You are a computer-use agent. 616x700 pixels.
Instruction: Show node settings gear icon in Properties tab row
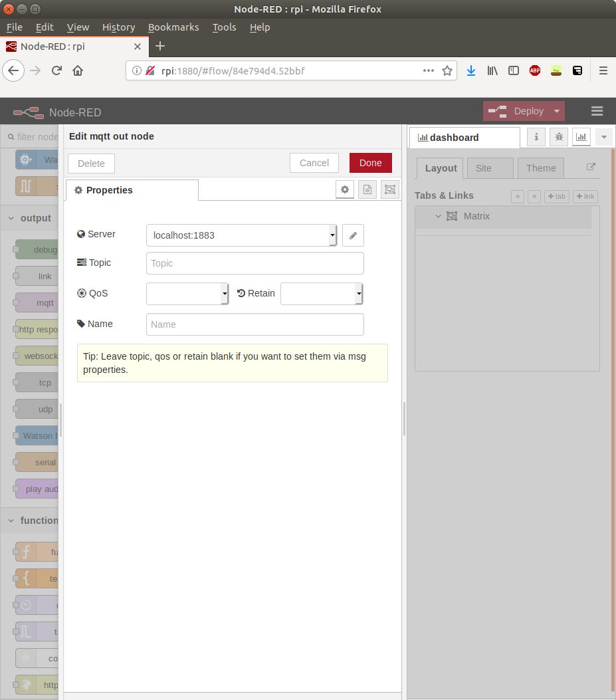point(345,189)
